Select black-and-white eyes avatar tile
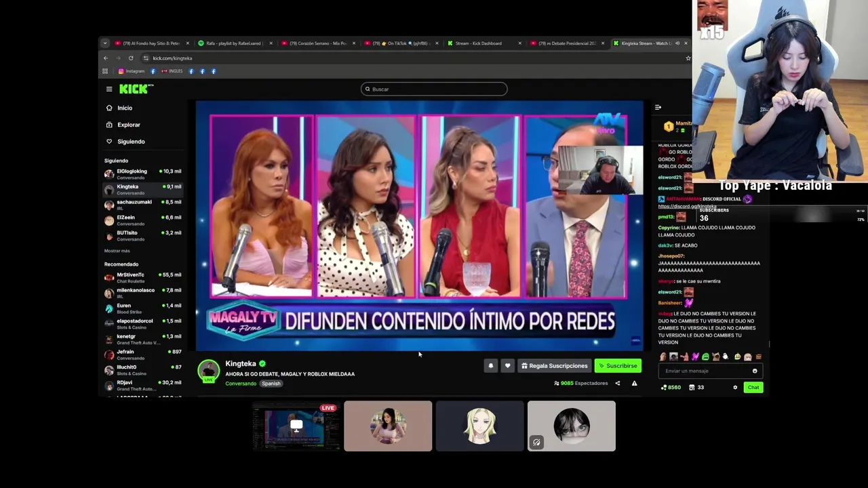Screen dimensions: 868x488 click(572, 426)
